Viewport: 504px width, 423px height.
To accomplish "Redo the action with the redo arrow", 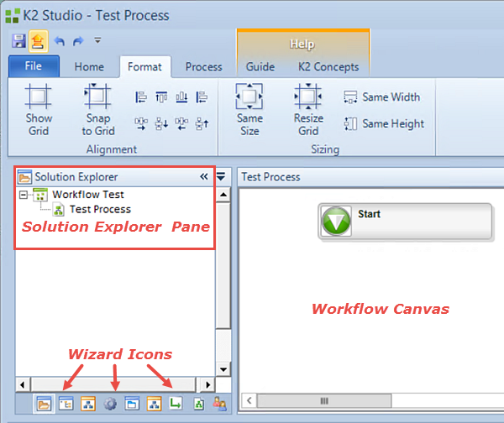I will (78, 41).
